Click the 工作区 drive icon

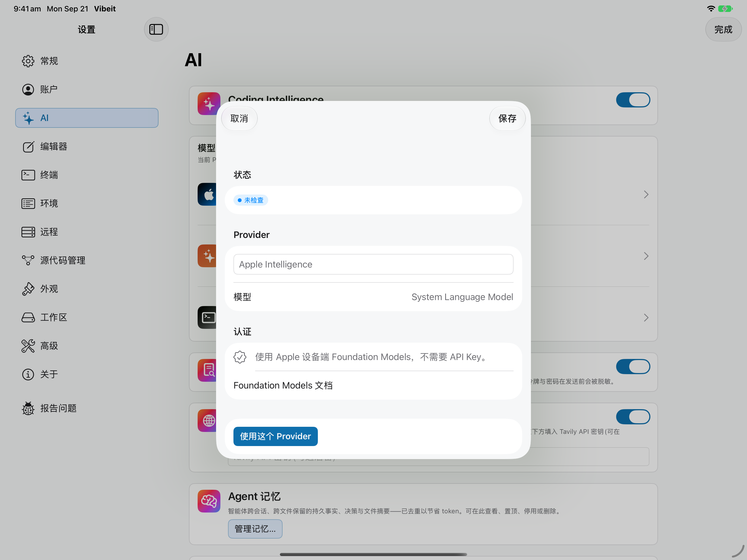28,317
